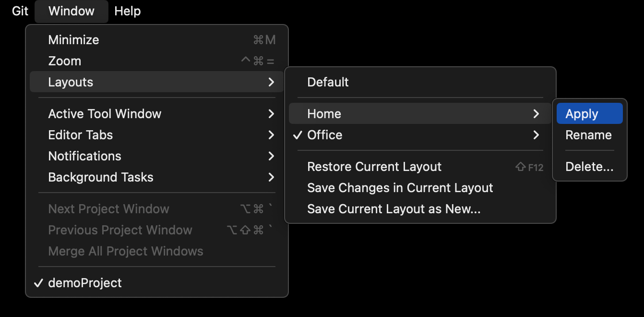Click the Window menu item
The width and height of the screenshot is (644, 317).
(71, 11)
